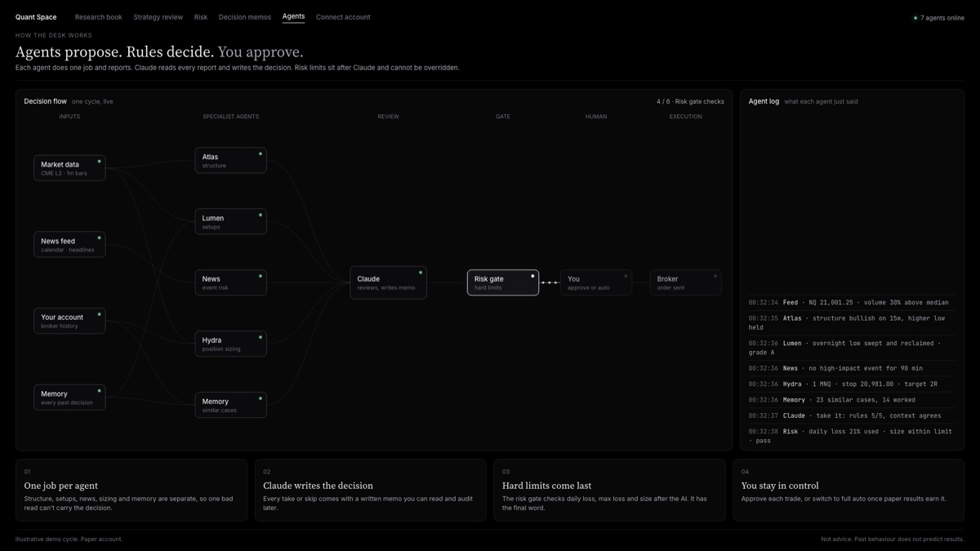
Task: Open the 'Claude writes the decision' card
Action: coord(370,490)
